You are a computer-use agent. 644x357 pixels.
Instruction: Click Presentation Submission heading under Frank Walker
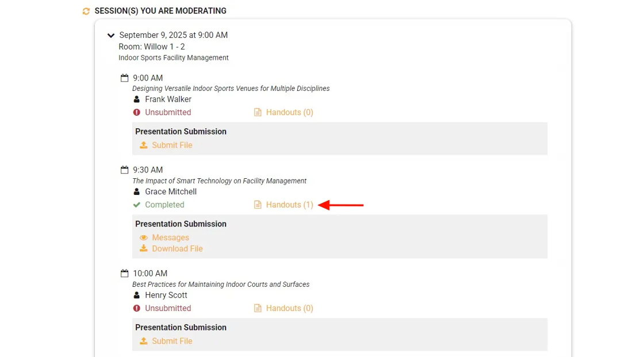pyautogui.click(x=181, y=132)
